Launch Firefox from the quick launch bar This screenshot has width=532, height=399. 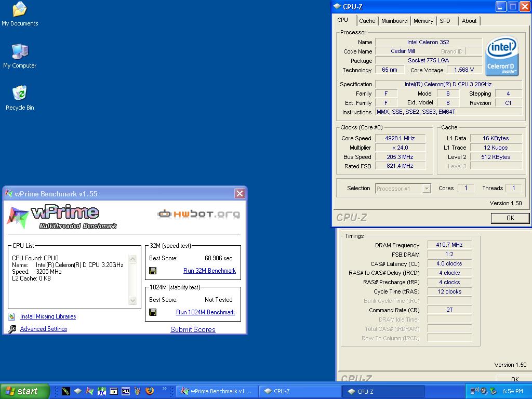pyautogui.click(x=150, y=391)
